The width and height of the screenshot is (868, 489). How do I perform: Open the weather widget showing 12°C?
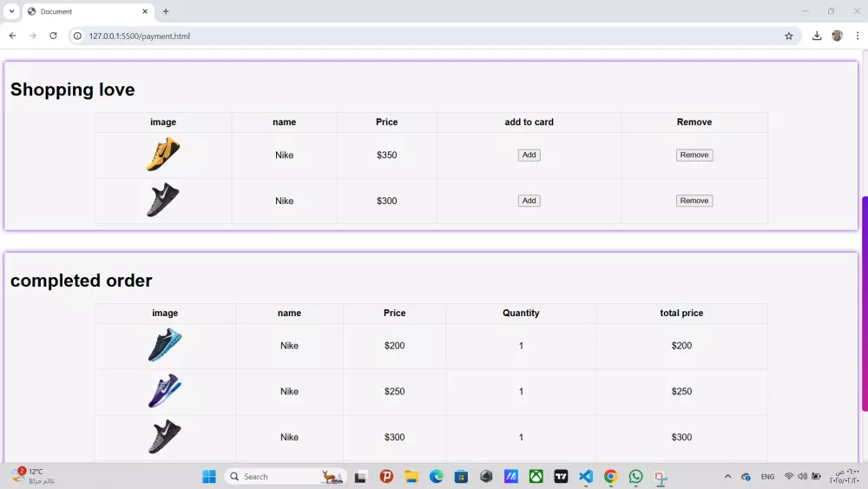coord(33,476)
